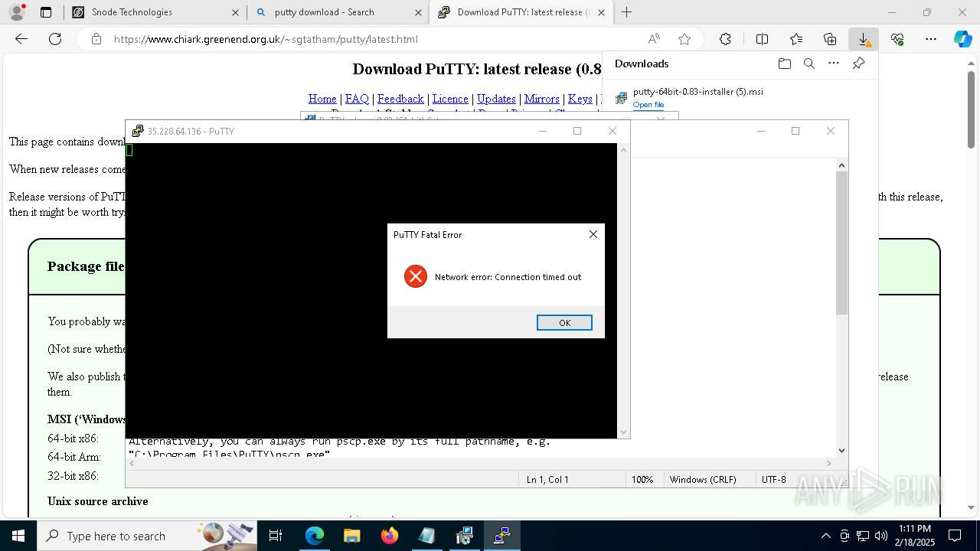Image resolution: width=980 pixels, height=551 pixels.
Task: Open Task View on taskbar
Action: tap(276, 536)
